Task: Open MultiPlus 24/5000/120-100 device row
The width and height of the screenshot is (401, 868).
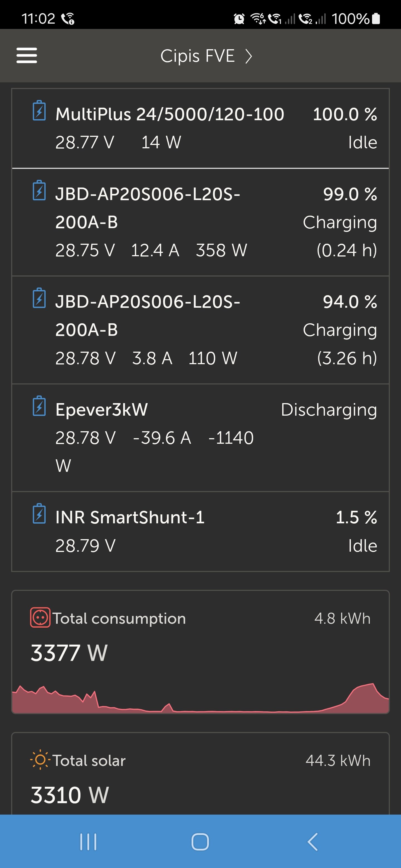Action: point(200,128)
